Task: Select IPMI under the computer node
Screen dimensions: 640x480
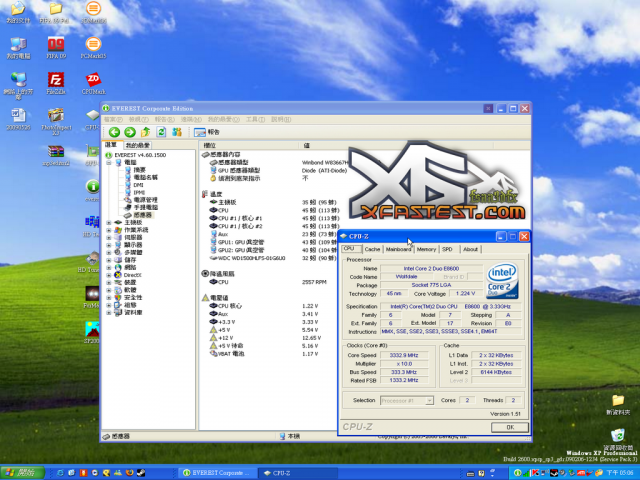Action: [x=139, y=192]
